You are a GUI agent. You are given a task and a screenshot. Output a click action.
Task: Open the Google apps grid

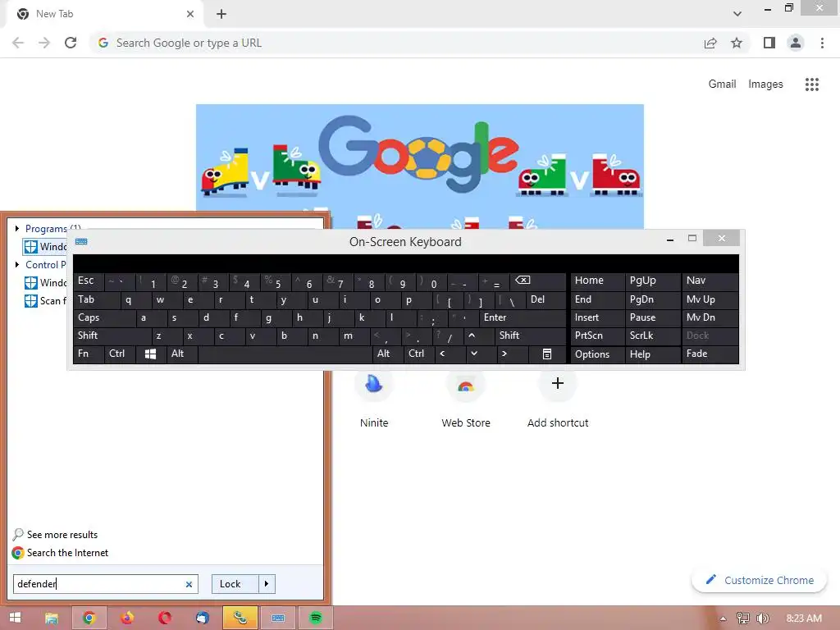(x=811, y=84)
